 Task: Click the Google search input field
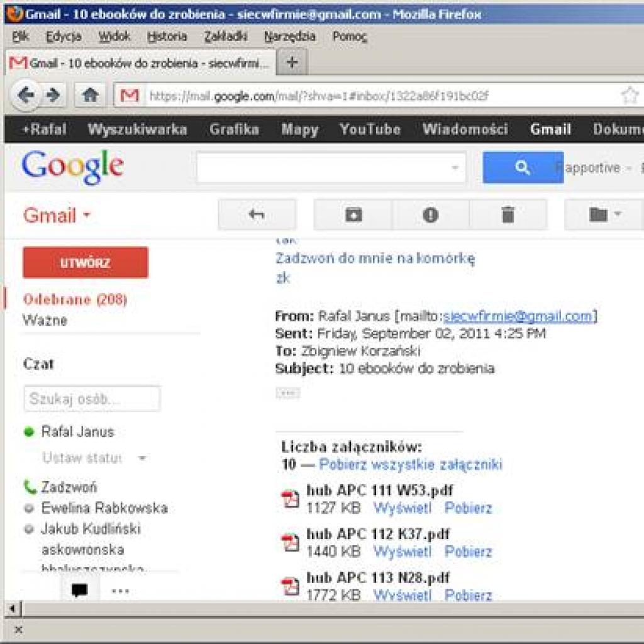[331, 167]
